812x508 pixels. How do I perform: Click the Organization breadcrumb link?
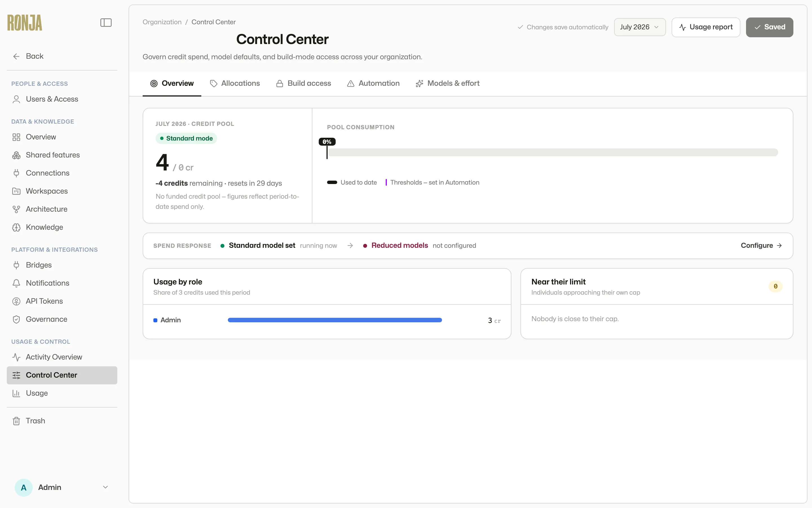click(x=162, y=22)
